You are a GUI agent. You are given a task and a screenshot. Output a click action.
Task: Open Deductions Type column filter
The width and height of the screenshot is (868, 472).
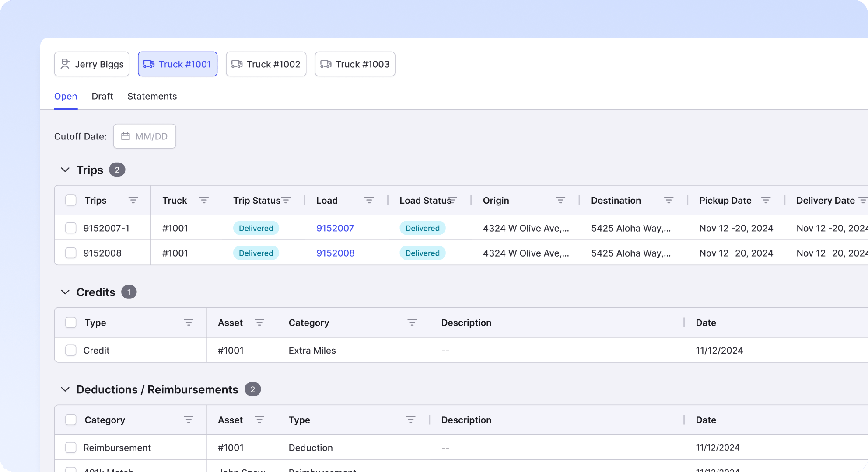(x=411, y=420)
